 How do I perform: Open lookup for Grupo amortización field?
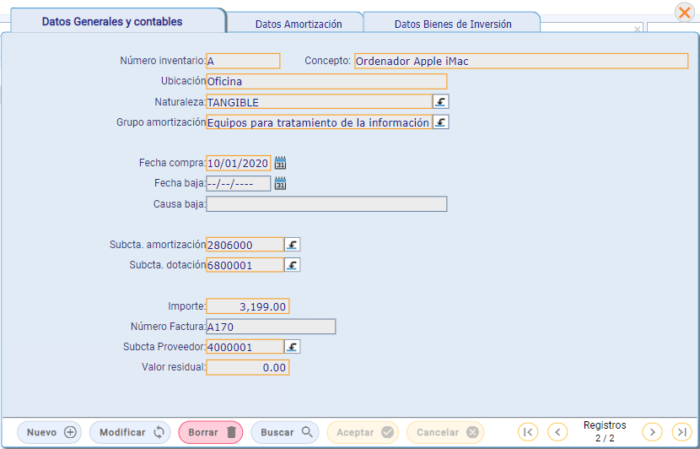click(441, 123)
